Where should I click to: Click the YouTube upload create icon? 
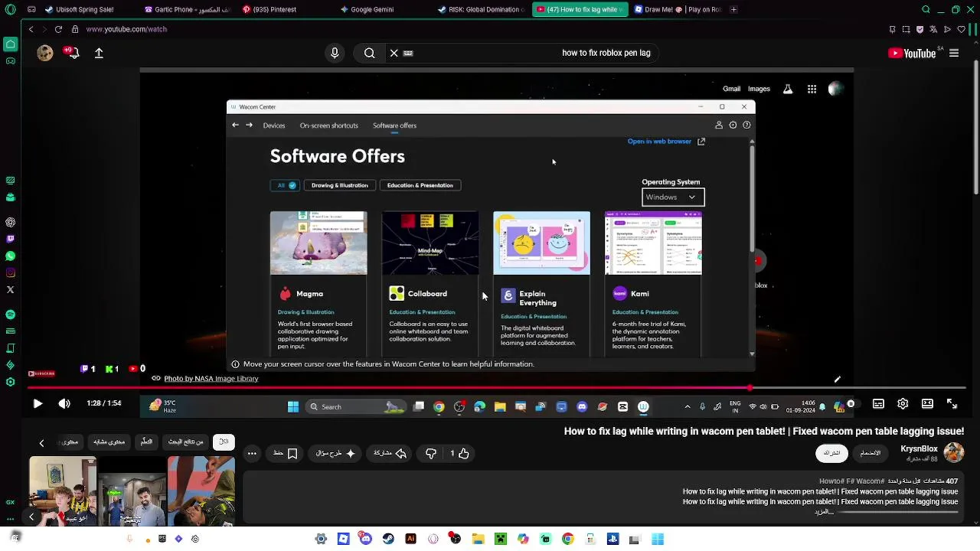click(x=99, y=54)
